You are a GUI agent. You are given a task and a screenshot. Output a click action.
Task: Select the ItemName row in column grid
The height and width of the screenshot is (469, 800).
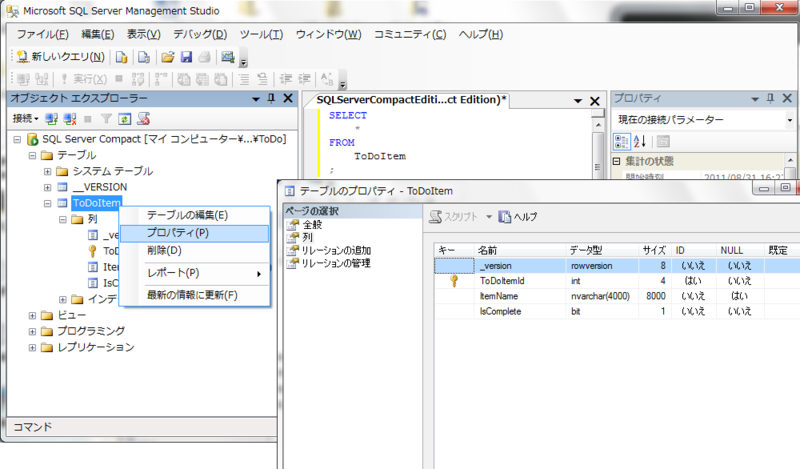(617, 296)
